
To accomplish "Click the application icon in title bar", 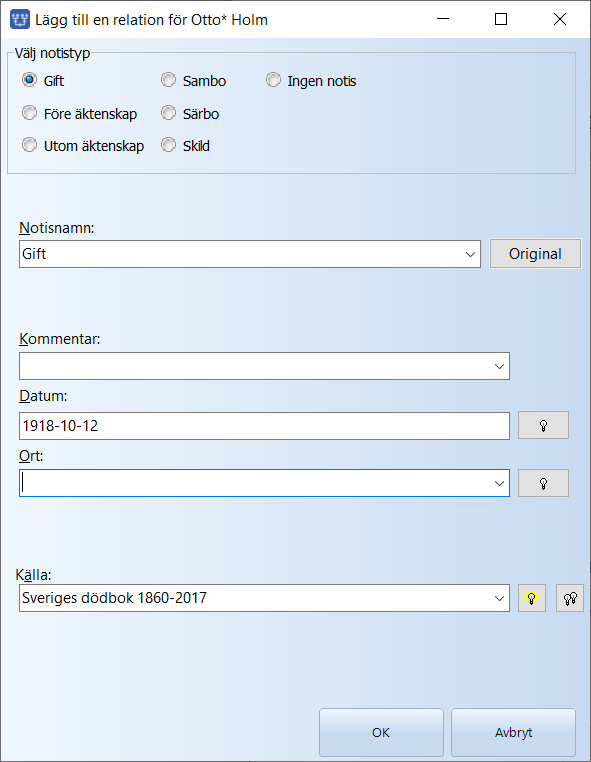I will tap(19, 19).
